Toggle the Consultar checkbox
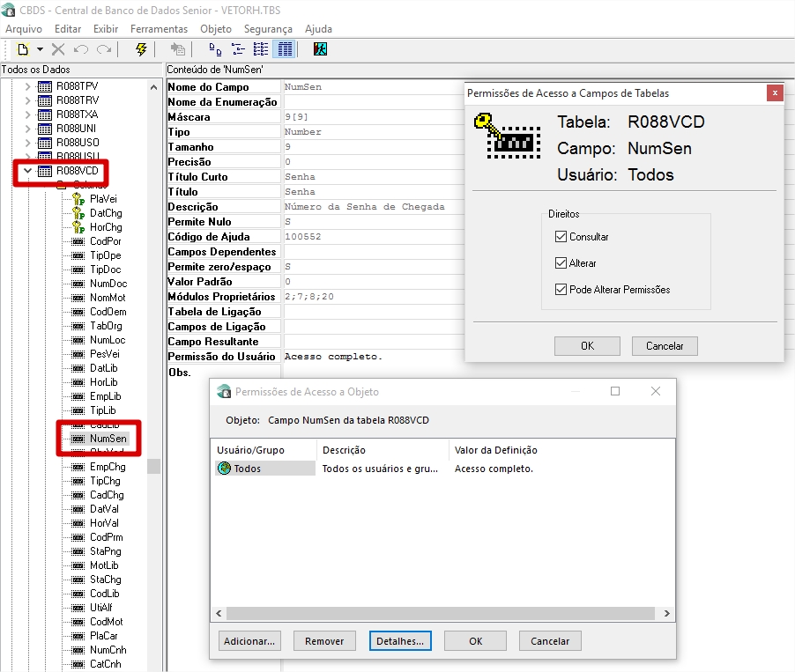This screenshot has height=672, width=795. (561, 237)
